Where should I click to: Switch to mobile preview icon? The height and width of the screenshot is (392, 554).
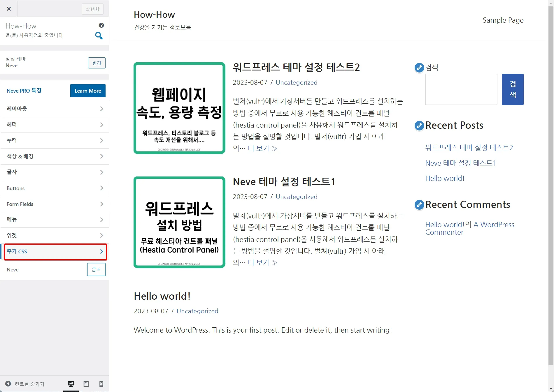point(101,384)
